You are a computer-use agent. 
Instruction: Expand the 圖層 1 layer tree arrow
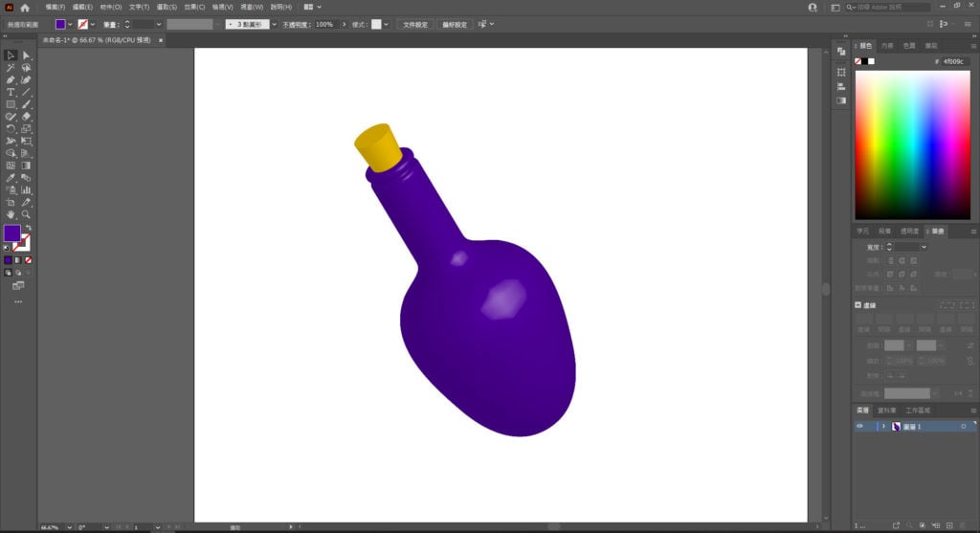coord(882,426)
